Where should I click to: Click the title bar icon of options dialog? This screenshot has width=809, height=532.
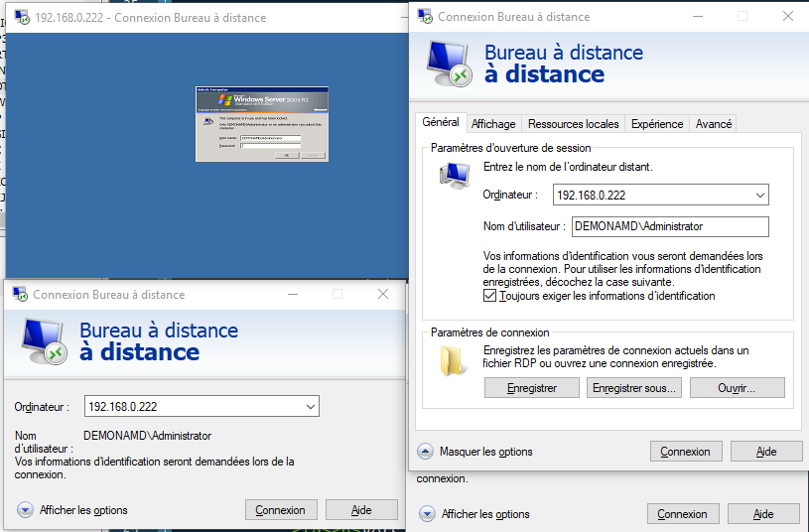pyautogui.click(x=425, y=17)
